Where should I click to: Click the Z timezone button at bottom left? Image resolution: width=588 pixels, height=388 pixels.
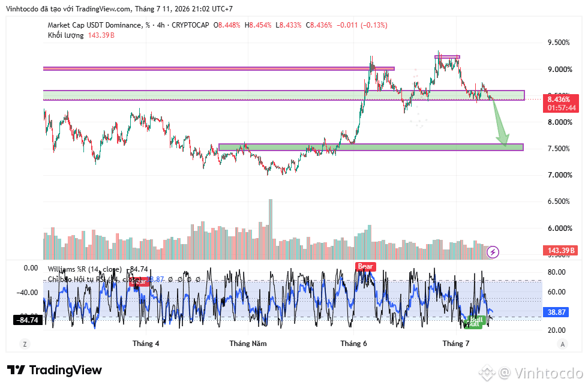[25, 344]
